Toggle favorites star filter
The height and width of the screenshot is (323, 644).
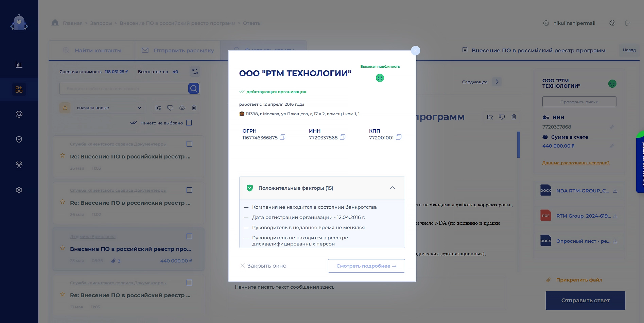click(x=65, y=108)
